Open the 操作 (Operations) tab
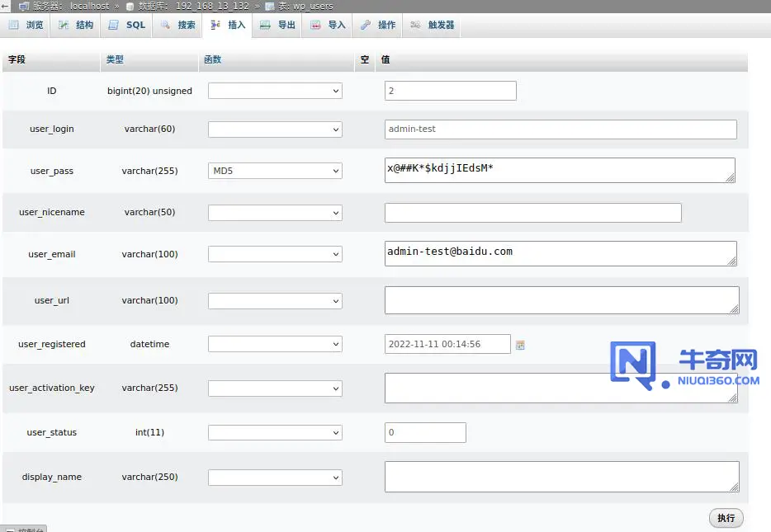Viewport: 771px width, 532px height. (377, 25)
